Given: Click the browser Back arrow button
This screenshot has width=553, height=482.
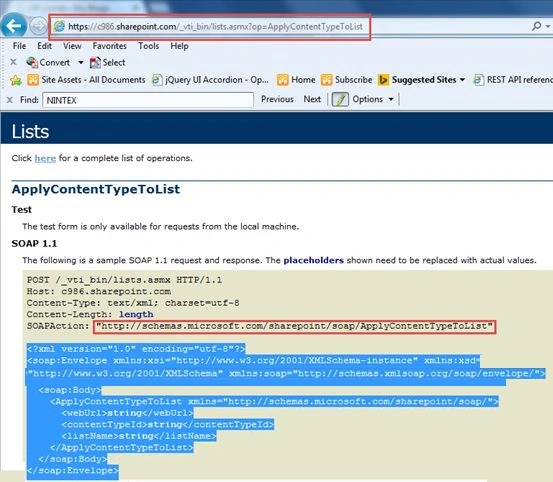Looking at the screenshot, I should pyautogui.click(x=13, y=25).
